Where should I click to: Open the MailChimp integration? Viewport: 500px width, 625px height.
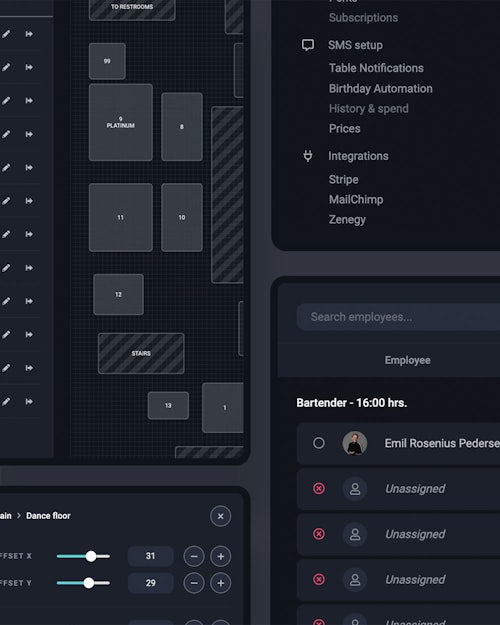point(356,199)
